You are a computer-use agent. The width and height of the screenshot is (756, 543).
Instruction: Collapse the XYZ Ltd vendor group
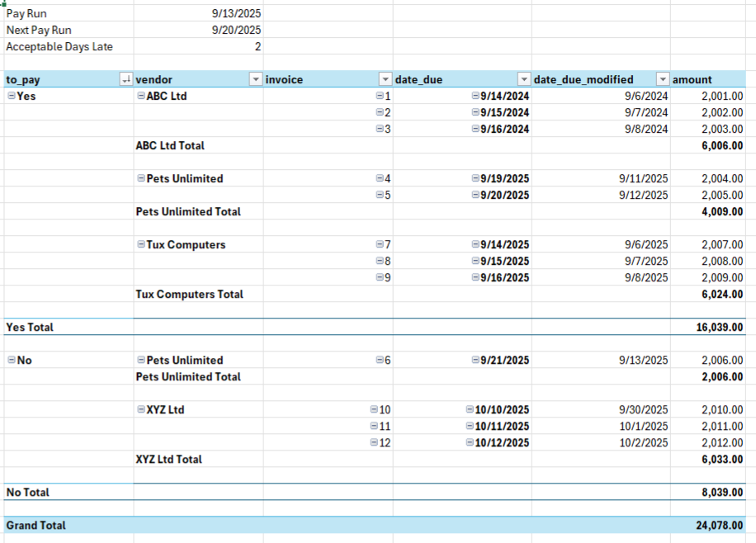click(141, 409)
